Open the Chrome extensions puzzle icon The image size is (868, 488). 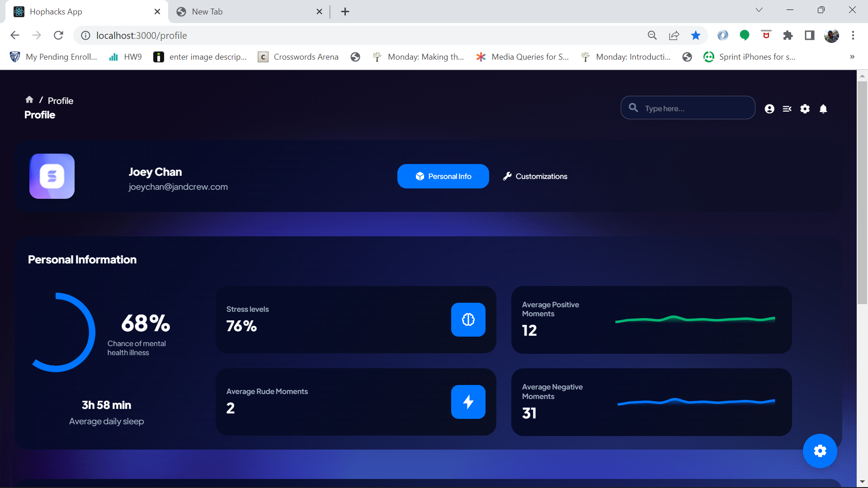(788, 35)
